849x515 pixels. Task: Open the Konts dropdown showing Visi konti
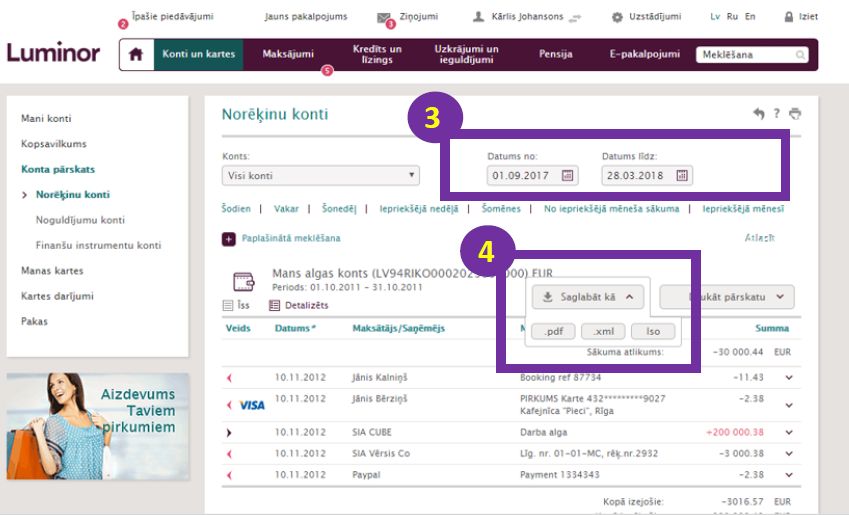point(320,176)
